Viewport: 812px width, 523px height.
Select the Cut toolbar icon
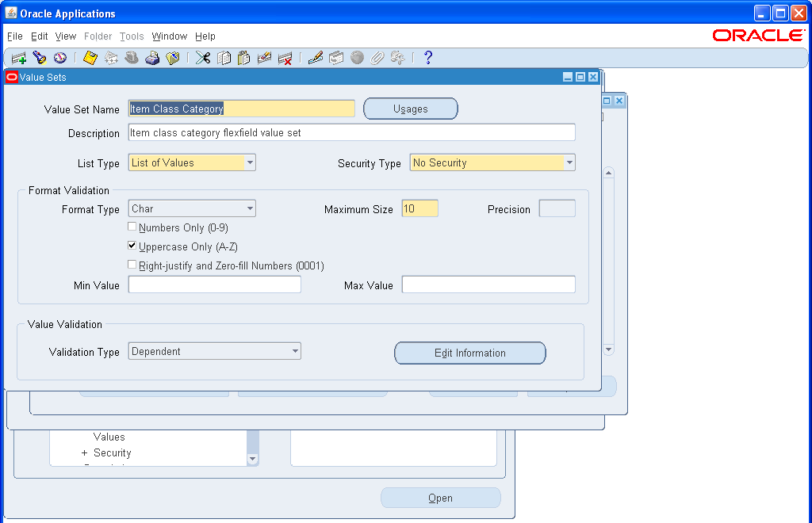[202, 57]
